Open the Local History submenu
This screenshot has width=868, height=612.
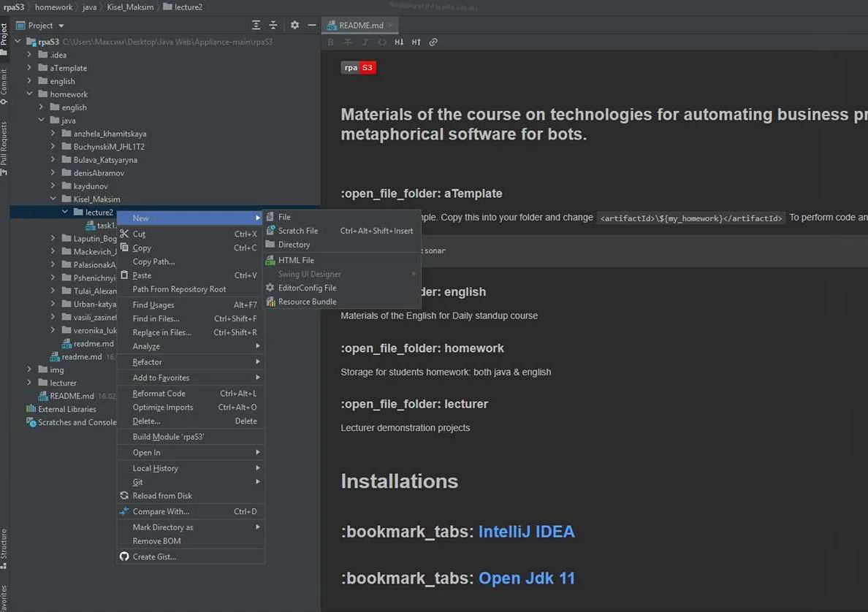pyautogui.click(x=191, y=468)
